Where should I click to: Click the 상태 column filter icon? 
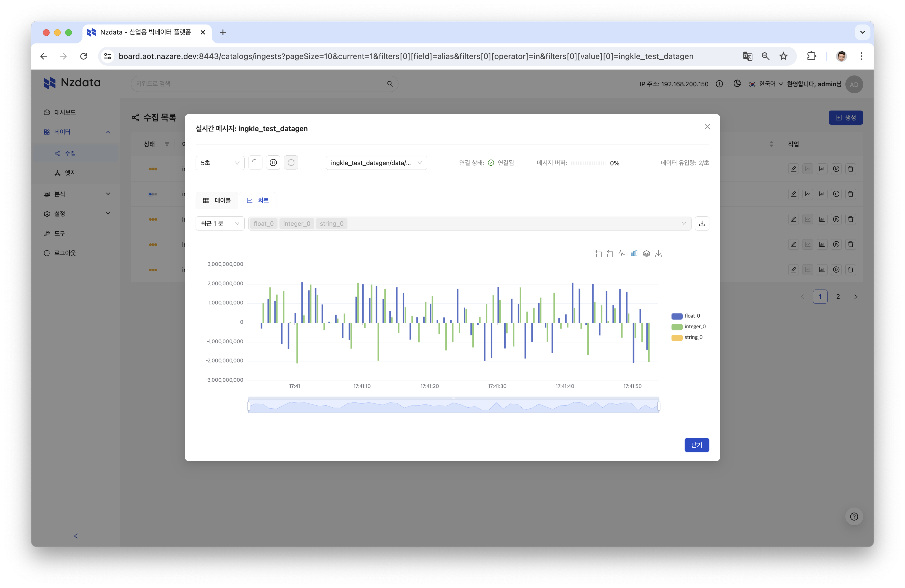167,144
